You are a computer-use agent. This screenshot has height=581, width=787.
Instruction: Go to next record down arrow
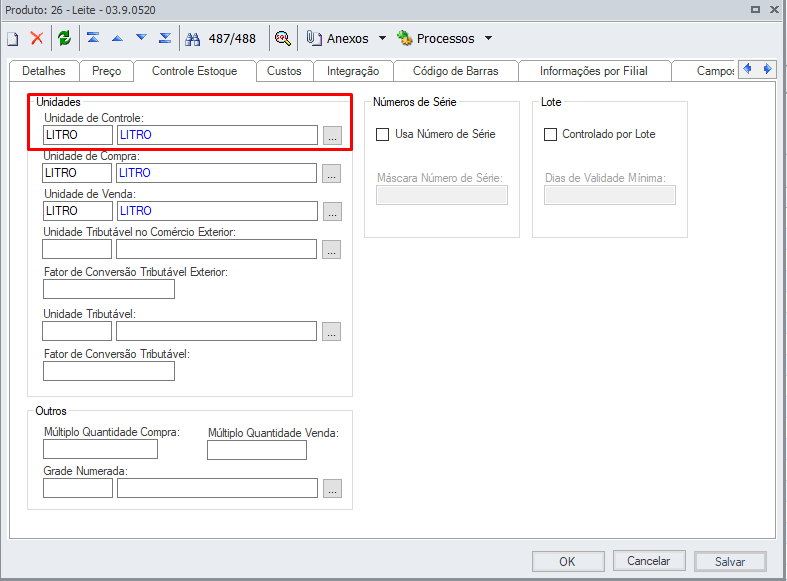142,38
